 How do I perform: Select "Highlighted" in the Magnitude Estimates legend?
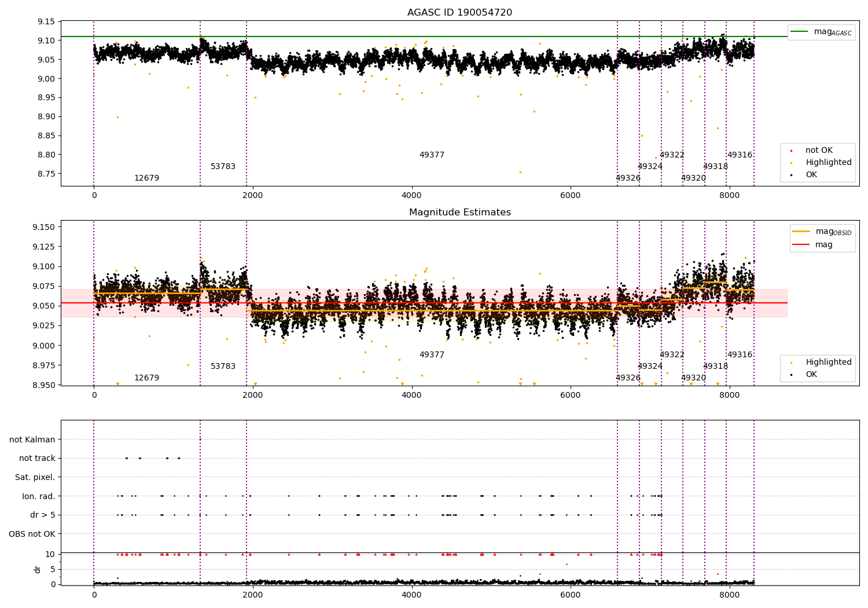coord(828,362)
